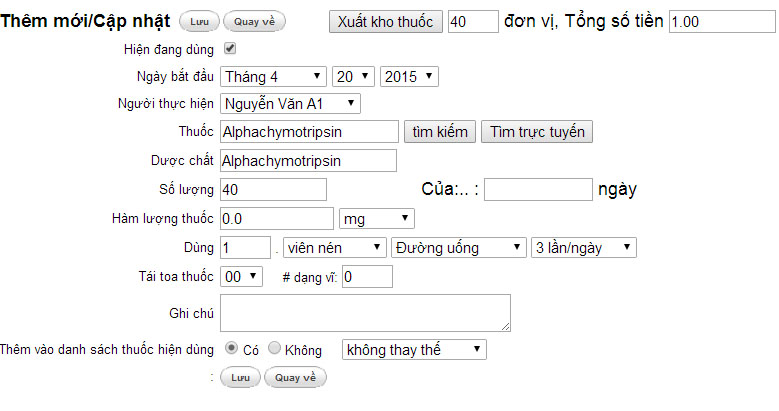
Task: Click the Xuất kho thuốc button
Action: tap(386, 22)
